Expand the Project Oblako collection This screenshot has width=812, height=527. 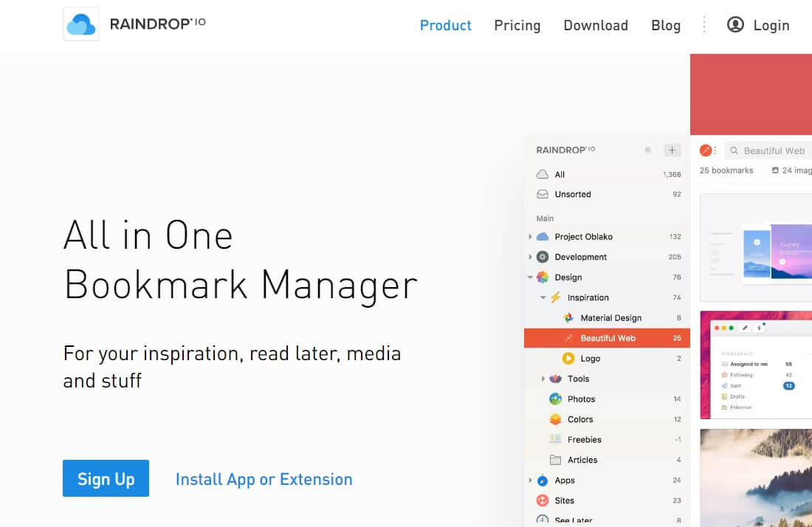coord(530,237)
